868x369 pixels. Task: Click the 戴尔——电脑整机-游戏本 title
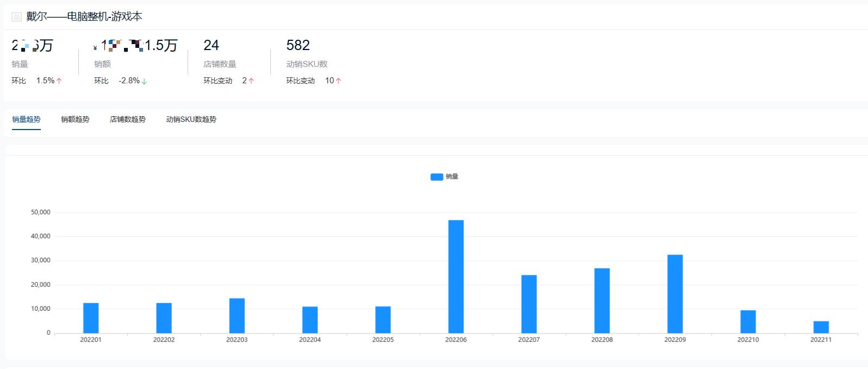pyautogui.click(x=84, y=17)
